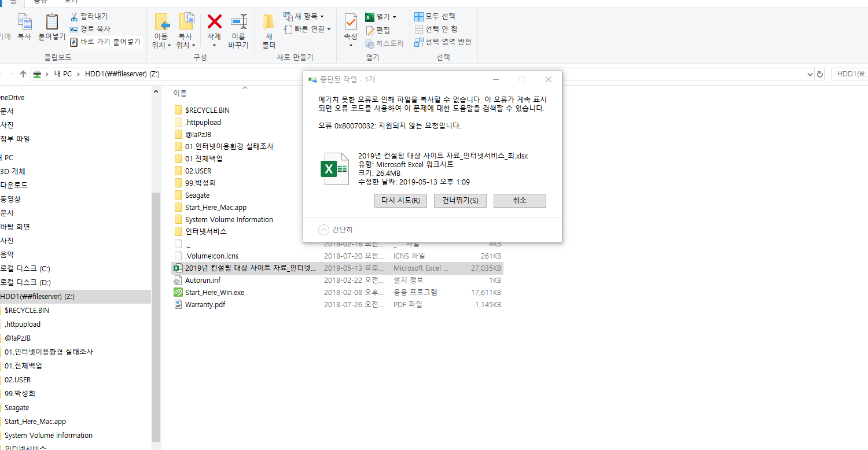The width and height of the screenshot is (868, 450).
Task: Select 02.USER in the navigation pane tree
Action: click(x=17, y=379)
